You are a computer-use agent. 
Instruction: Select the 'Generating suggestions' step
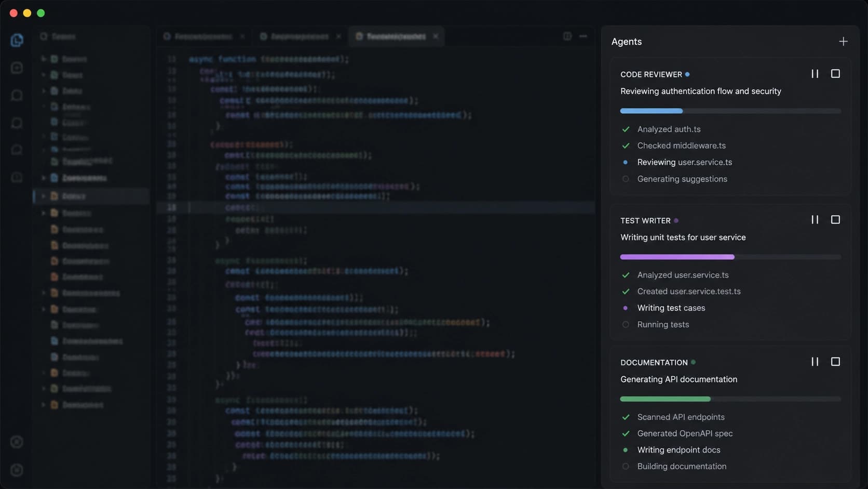click(682, 179)
